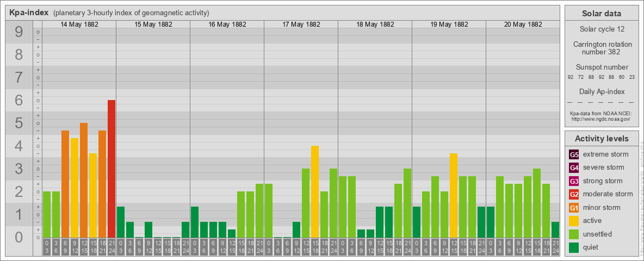Click the Kp scale number 0

(19, 237)
